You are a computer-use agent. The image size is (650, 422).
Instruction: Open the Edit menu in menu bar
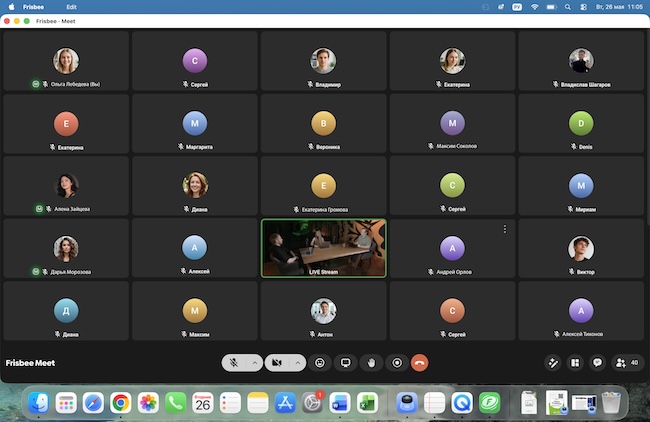click(71, 7)
